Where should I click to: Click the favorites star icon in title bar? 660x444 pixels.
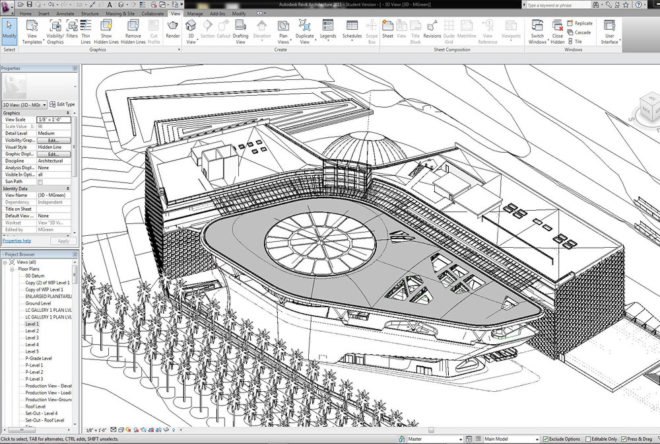(626, 5)
